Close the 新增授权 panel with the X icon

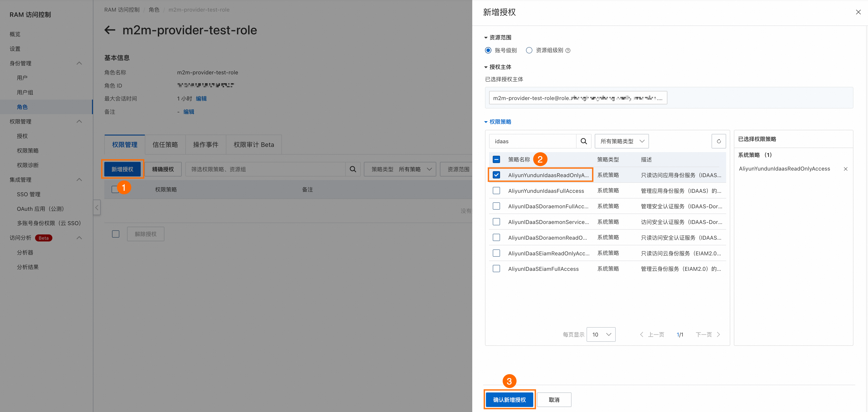pos(858,12)
